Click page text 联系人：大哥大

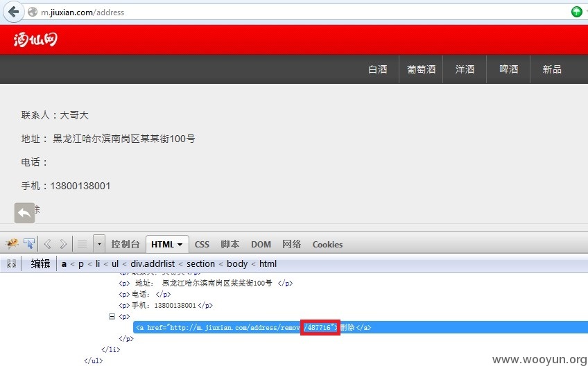coord(55,115)
